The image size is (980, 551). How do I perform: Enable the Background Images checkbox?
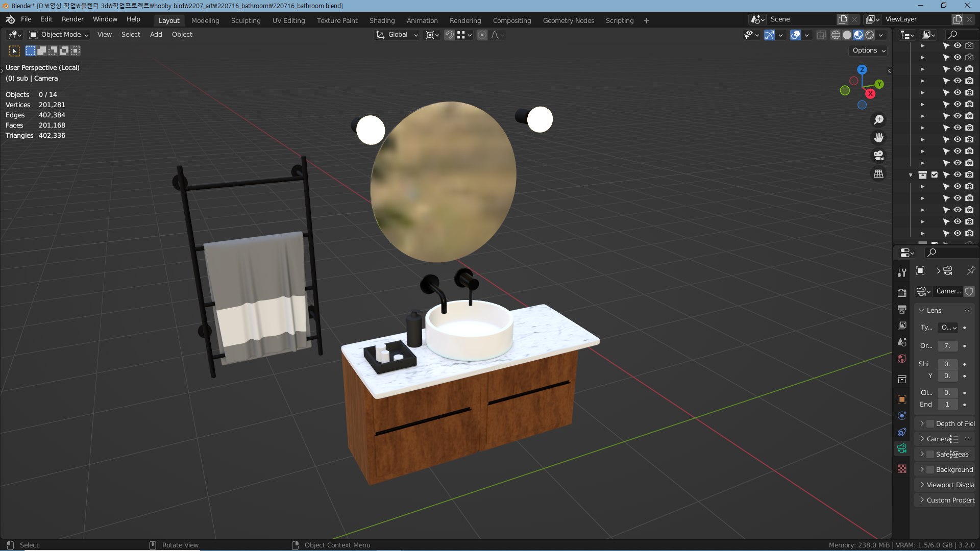pyautogui.click(x=930, y=469)
